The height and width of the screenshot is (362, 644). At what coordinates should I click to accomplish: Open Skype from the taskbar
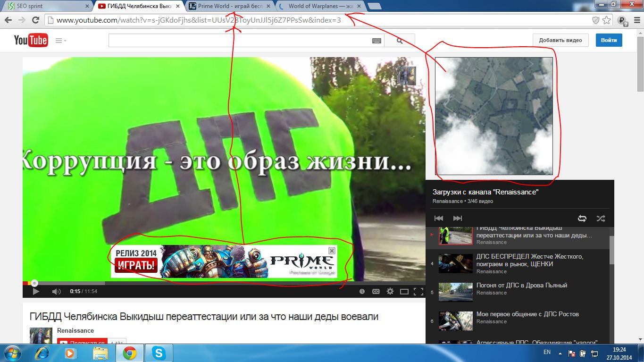click(x=159, y=353)
